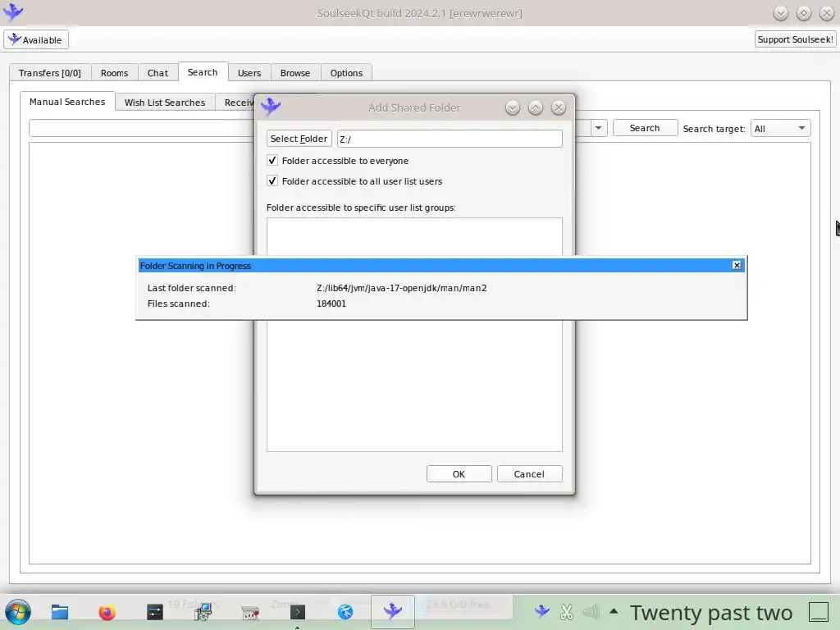Click the Soulseek system tray icon
Image resolution: width=840 pixels, height=630 pixels.
[542, 611]
